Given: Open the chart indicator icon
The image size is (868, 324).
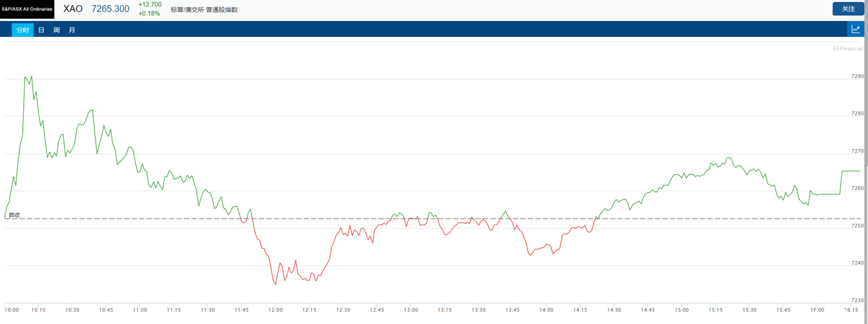Looking at the screenshot, I should 855,29.
